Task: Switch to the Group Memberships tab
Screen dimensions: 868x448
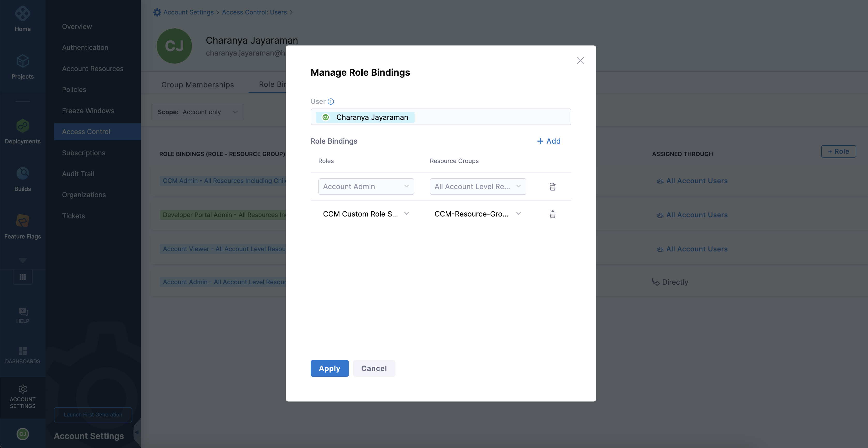Action: pyautogui.click(x=197, y=84)
